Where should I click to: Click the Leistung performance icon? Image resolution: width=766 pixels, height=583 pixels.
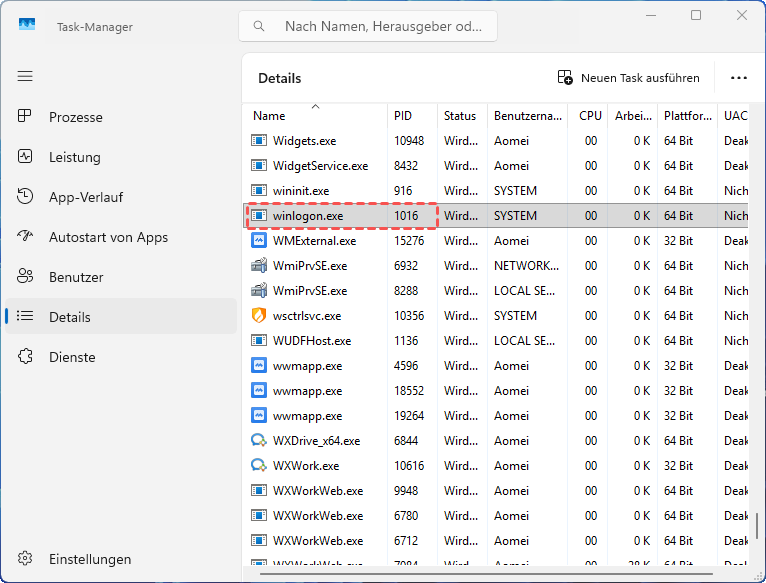point(26,157)
